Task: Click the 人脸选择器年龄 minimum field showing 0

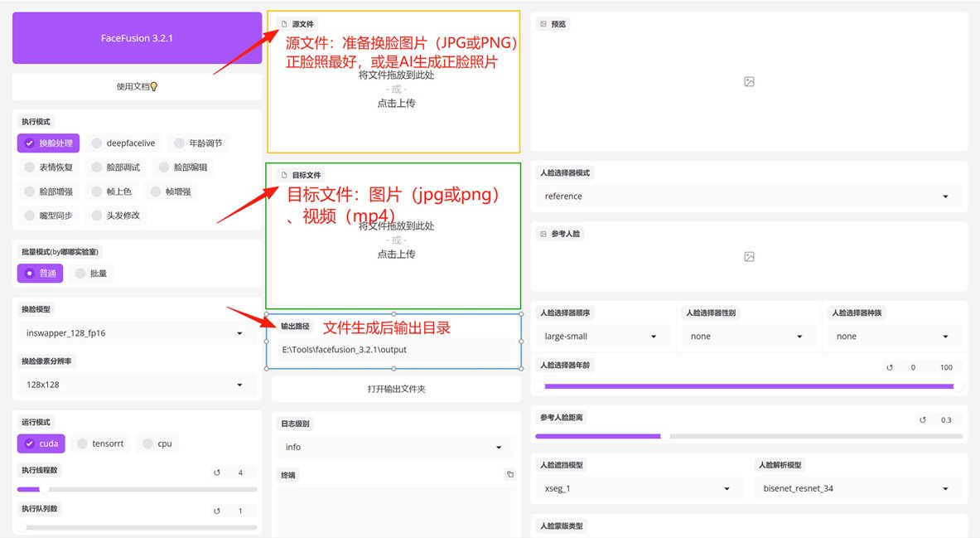Action: [913, 368]
